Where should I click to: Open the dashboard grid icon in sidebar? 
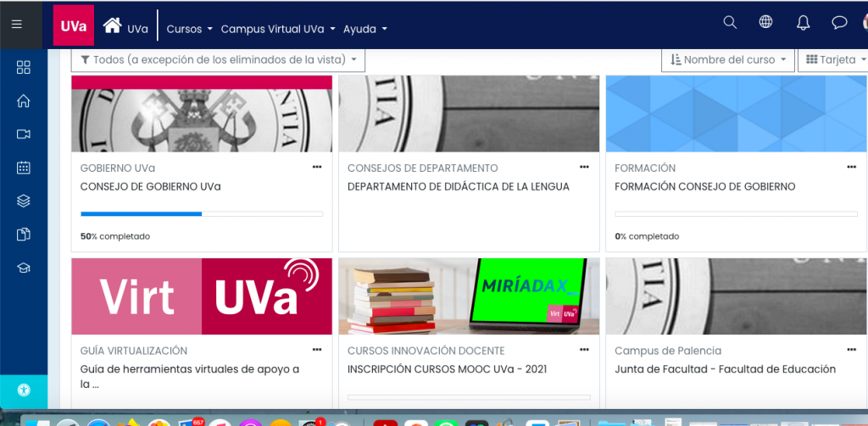23,68
